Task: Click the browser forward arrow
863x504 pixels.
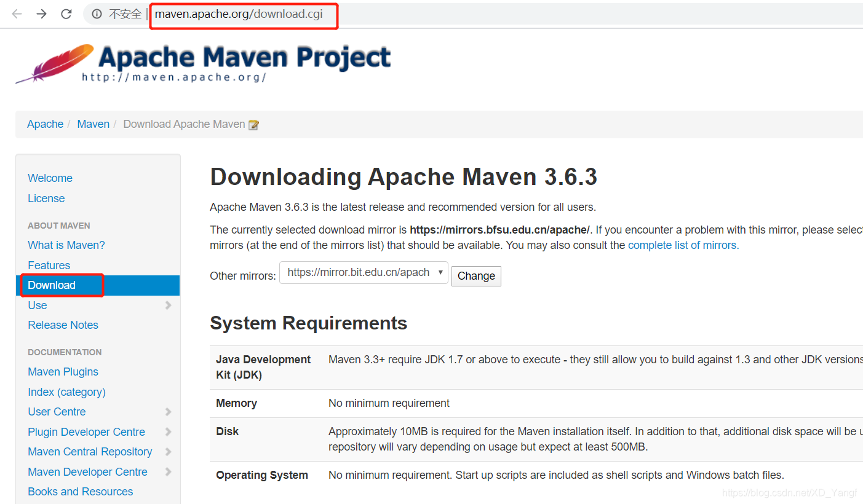Action: tap(41, 14)
